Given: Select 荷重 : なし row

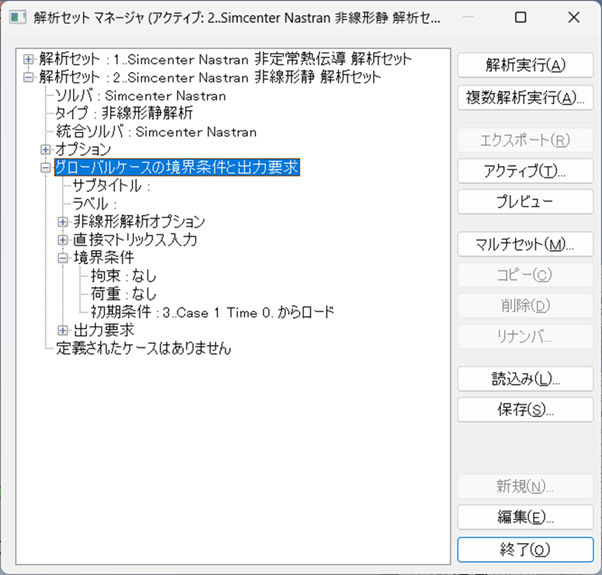Looking at the screenshot, I should 124,294.
